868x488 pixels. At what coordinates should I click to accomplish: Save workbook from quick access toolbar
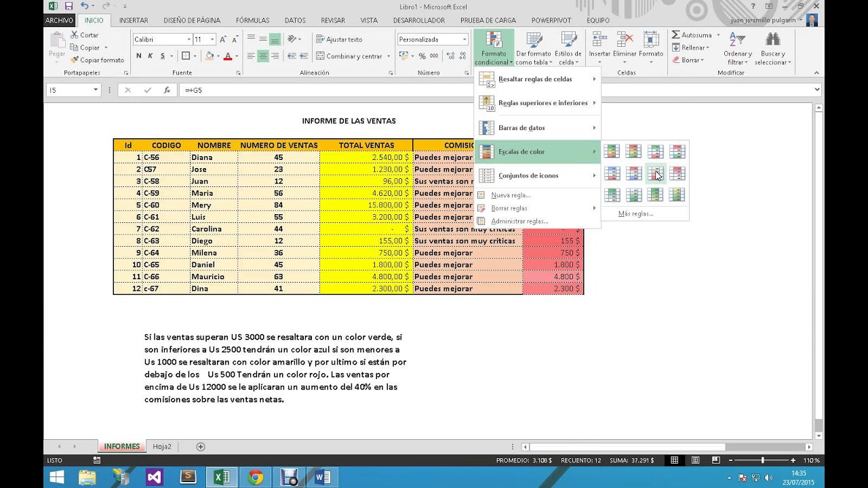tap(68, 6)
